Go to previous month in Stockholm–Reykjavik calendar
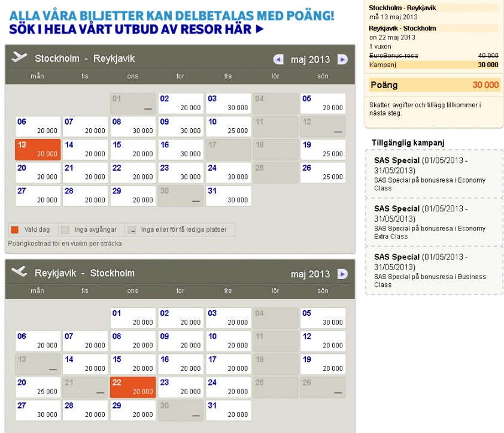 coord(278,59)
